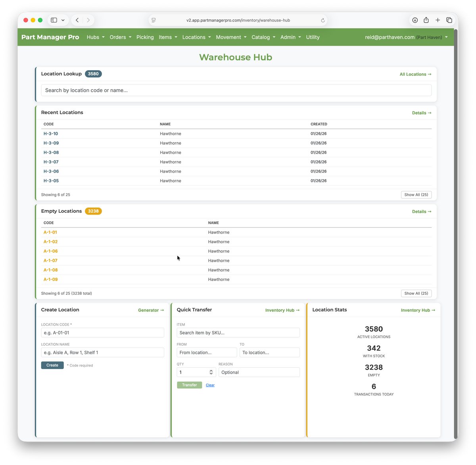Expand the Locations menu
This screenshot has width=476, height=465.
point(197,37)
